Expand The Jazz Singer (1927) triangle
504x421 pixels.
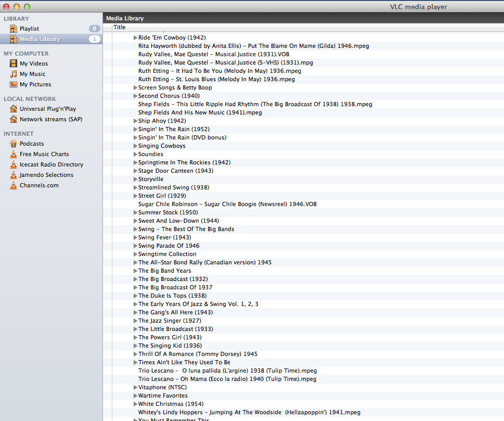(x=135, y=321)
